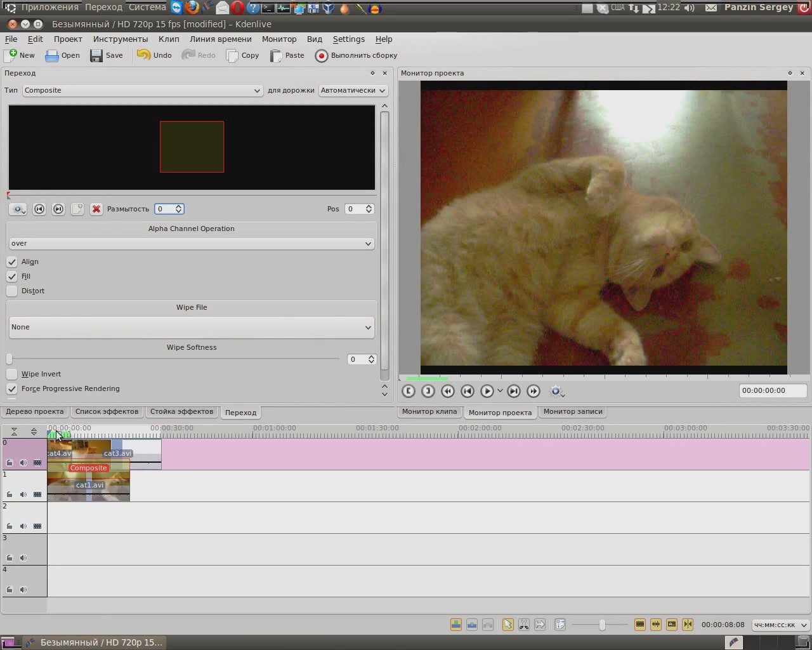Screen dimensions: 812x650
Task: Toggle video thumbnails display in timeline
Action: [640, 625]
